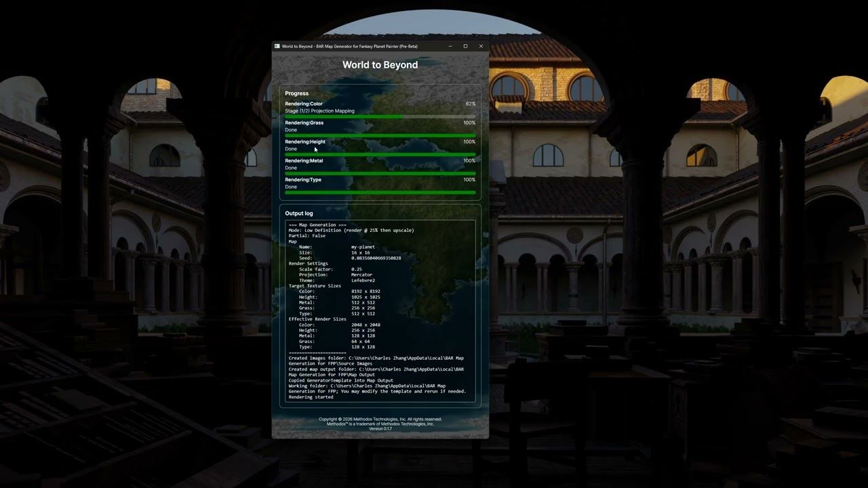The width and height of the screenshot is (868, 488).
Task: Click the Methodox copyright notice
Action: point(380,419)
